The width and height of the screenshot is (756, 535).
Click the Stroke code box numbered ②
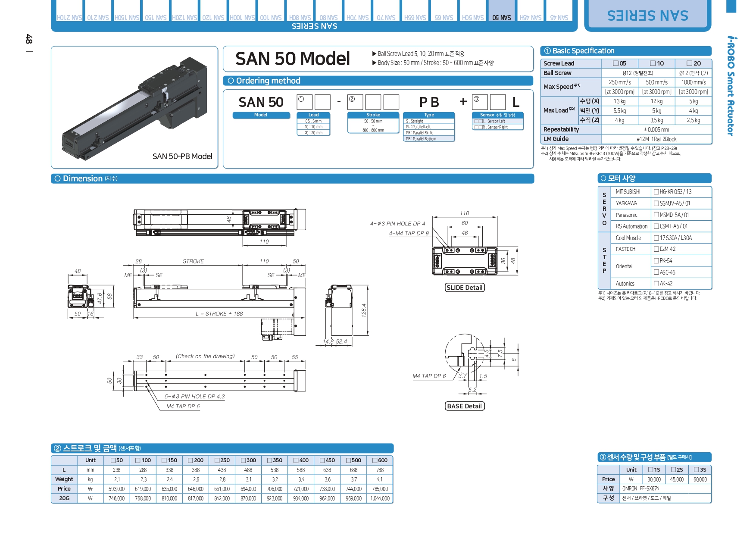coord(355,102)
